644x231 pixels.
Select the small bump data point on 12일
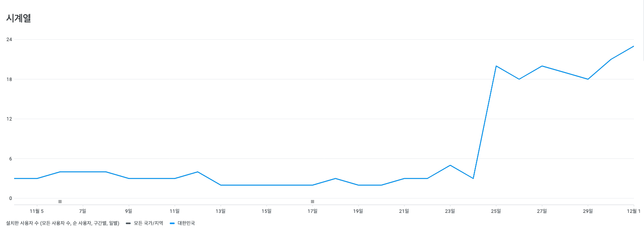[198, 172]
